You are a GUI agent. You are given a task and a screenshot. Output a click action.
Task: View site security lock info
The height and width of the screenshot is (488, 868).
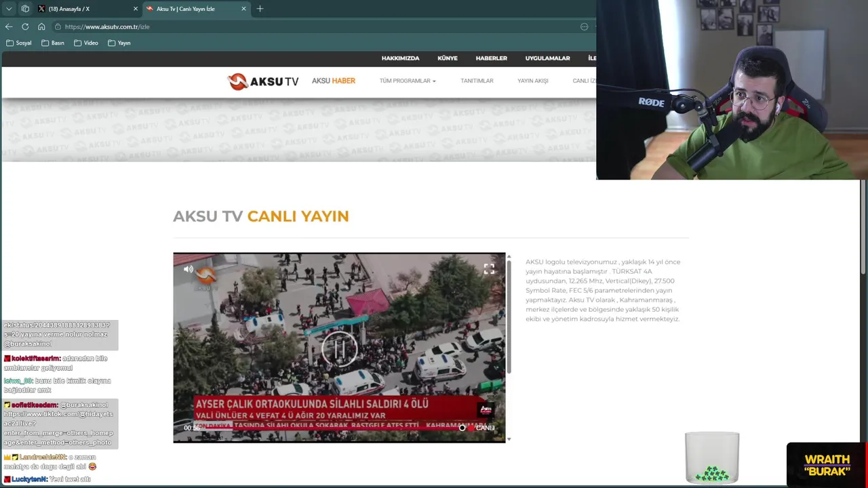(x=58, y=26)
